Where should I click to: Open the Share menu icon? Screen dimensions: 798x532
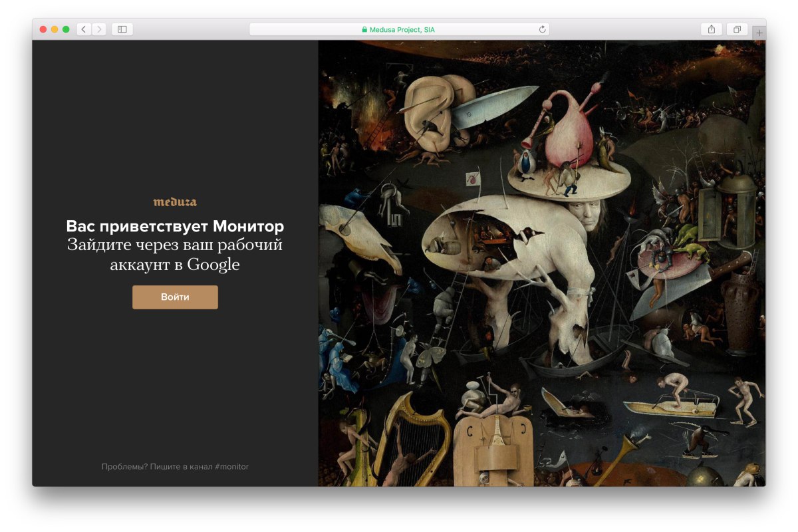pos(712,29)
